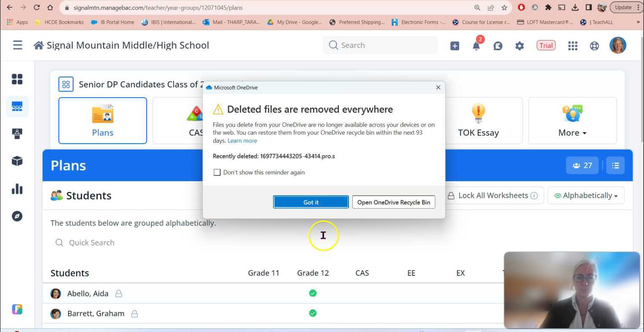This screenshot has width=644, height=332.
Task: Open the settings gear icon
Action: 520,46
